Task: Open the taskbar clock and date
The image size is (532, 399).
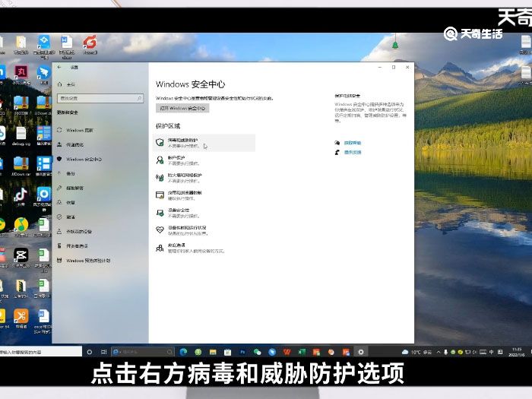Action: (x=517, y=352)
